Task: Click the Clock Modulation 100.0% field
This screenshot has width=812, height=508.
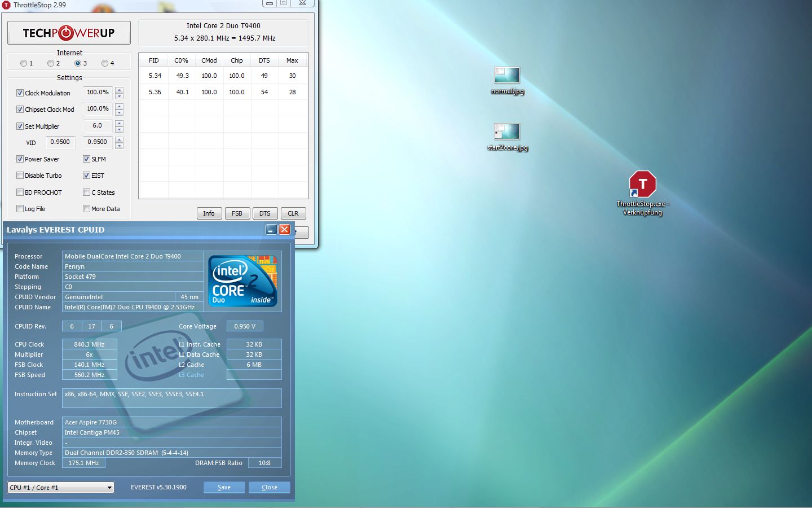Action: [x=98, y=93]
